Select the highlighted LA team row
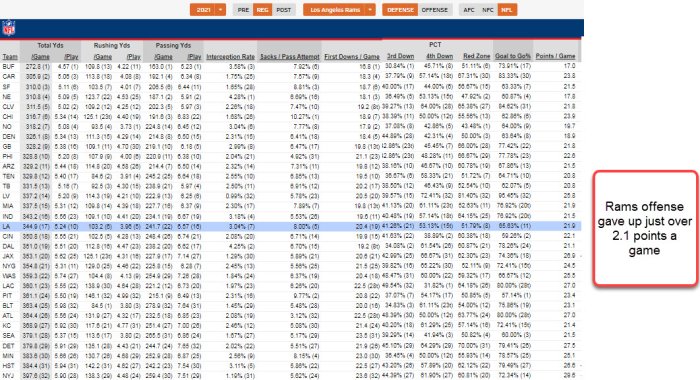Image resolution: width=700 pixels, height=380 pixels. [x=290, y=226]
